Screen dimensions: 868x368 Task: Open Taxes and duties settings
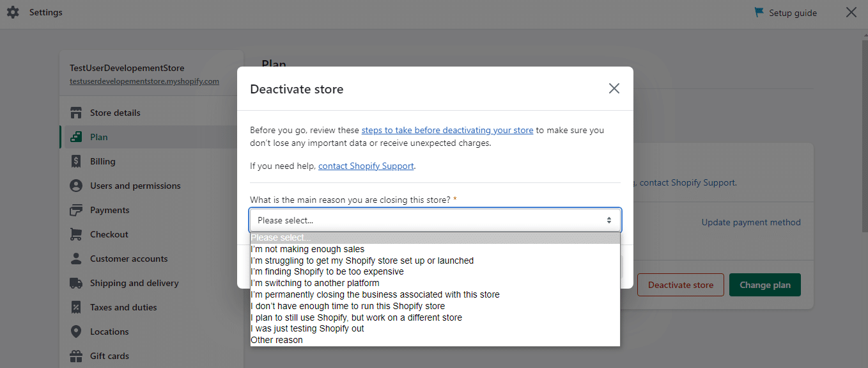click(x=123, y=307)
